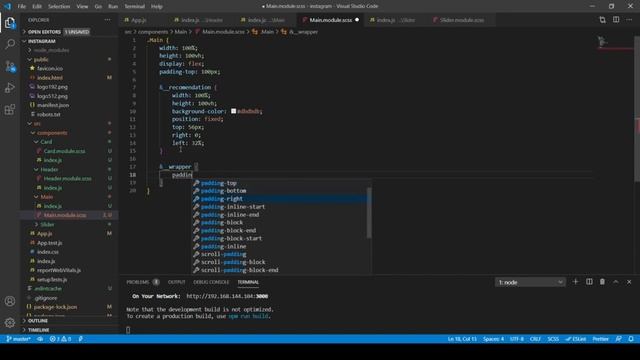Image resolution: width=640 pixels, height=360 pixels.
Task: Collapse the components folder
Action: [x=52, y=133]
